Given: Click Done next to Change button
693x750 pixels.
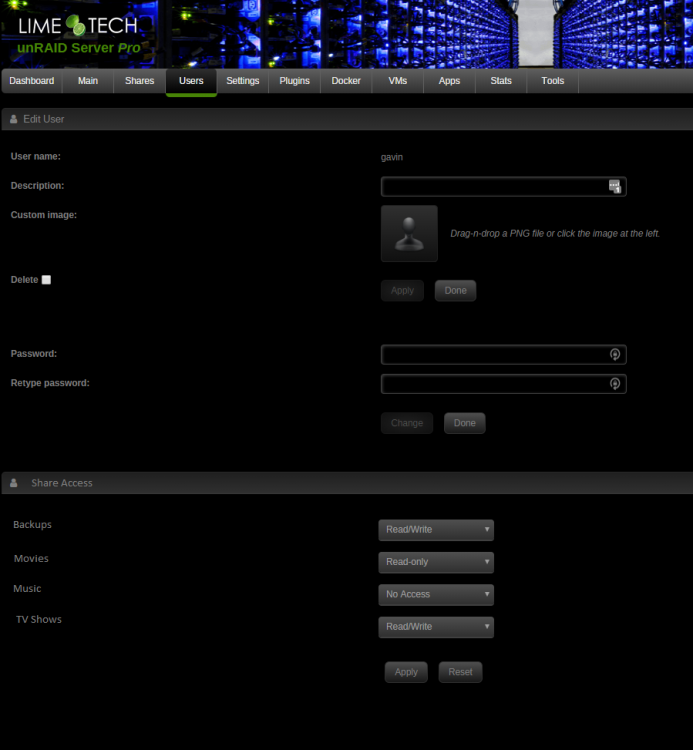Looking at the screenshot, I should click(464, 423).
